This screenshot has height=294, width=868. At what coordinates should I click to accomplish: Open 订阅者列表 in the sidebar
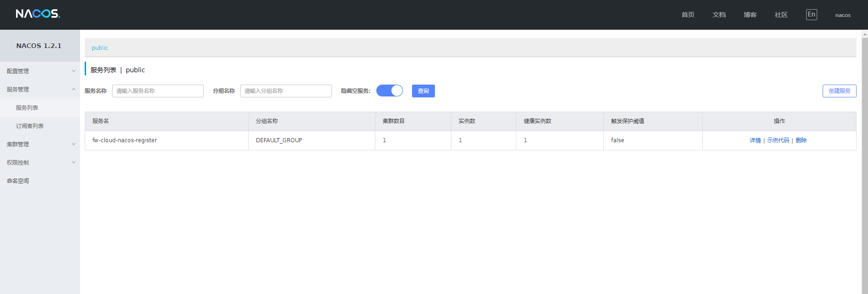[x=30, y=126]
